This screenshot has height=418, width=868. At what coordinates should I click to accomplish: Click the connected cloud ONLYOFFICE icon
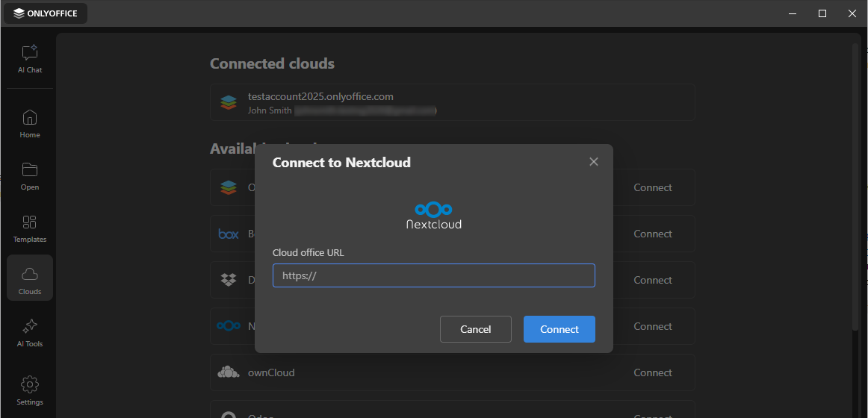[228, 102]
